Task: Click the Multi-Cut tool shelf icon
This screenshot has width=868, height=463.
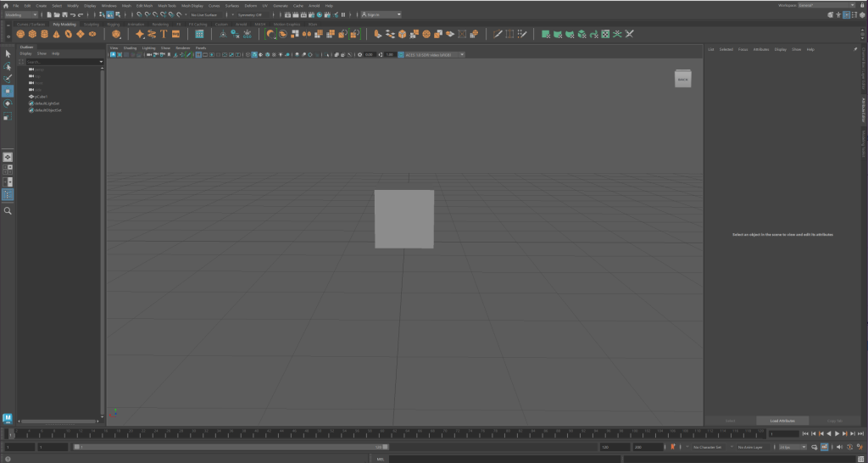Action: [x=498, y=34]
